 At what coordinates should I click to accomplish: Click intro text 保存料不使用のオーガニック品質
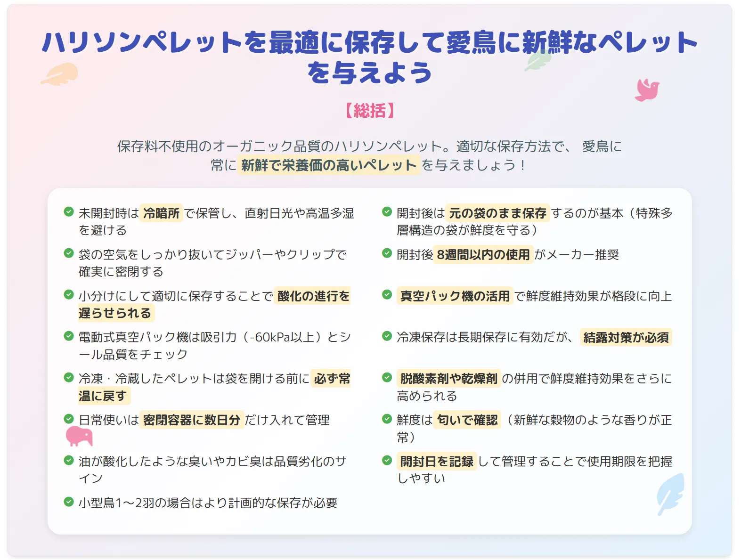pos(219,146)
